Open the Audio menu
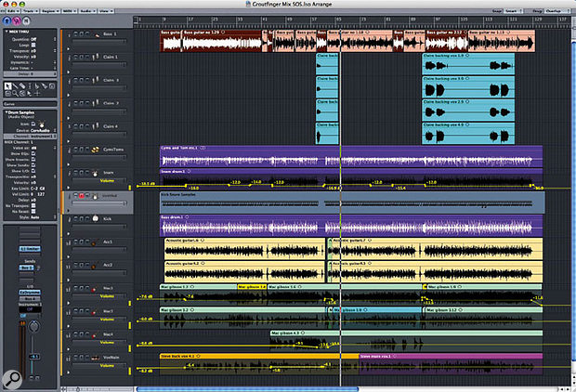Image resolution: width=576 pixels, height=392 pixels. (x=87, y=11)
